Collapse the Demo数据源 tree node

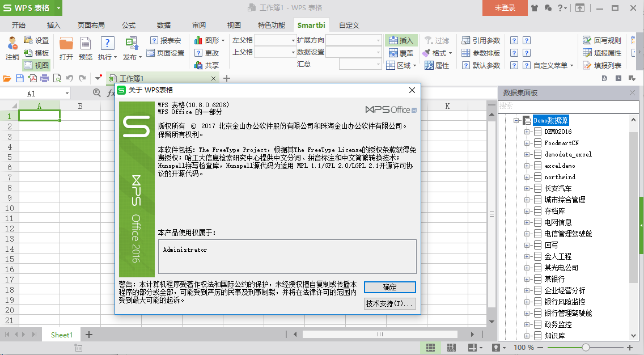(516, 120)
